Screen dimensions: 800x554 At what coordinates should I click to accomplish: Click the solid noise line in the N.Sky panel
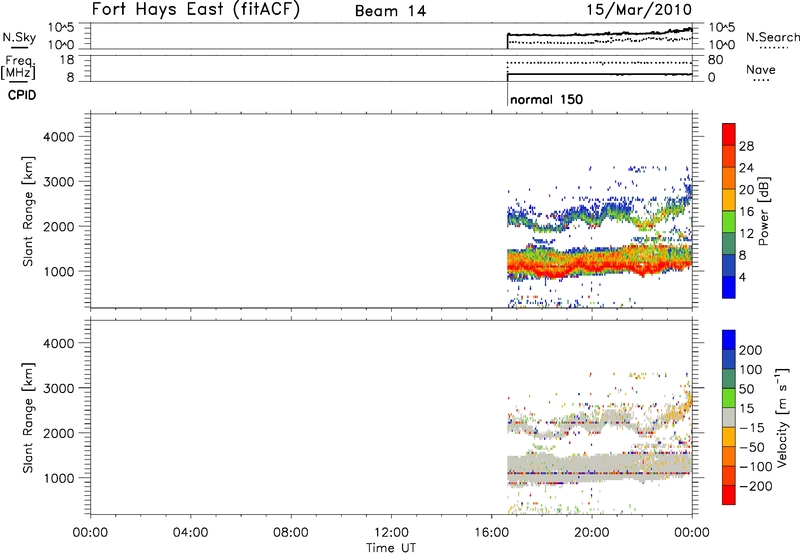[x=599, y=34]
